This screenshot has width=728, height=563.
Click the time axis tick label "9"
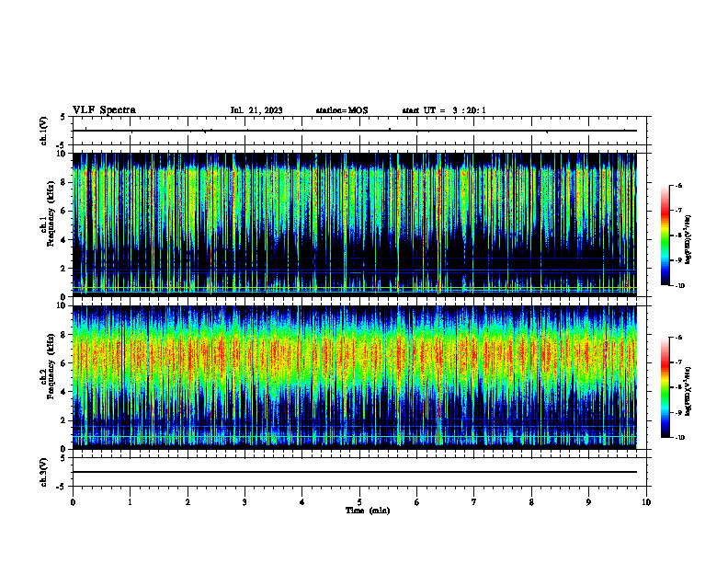[588, 502]
